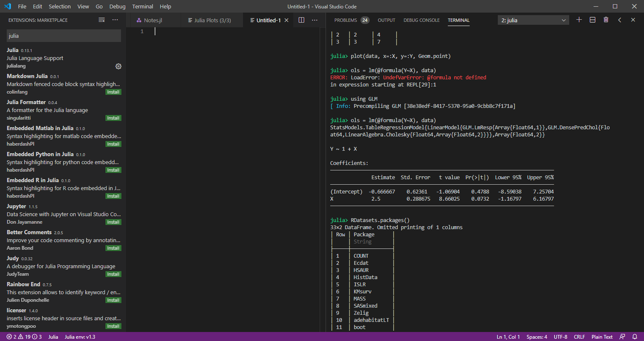Click 'Ln 1, Col 1' cursor position

508,337
